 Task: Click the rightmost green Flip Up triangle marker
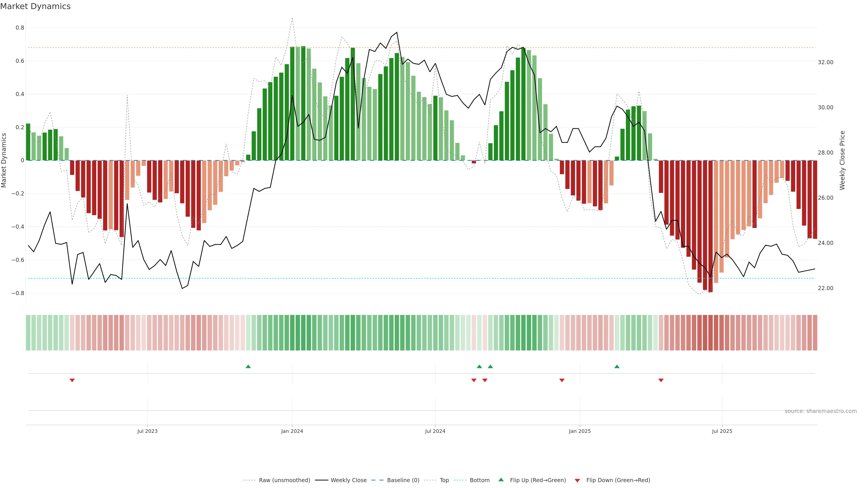(x=617, y=366)
